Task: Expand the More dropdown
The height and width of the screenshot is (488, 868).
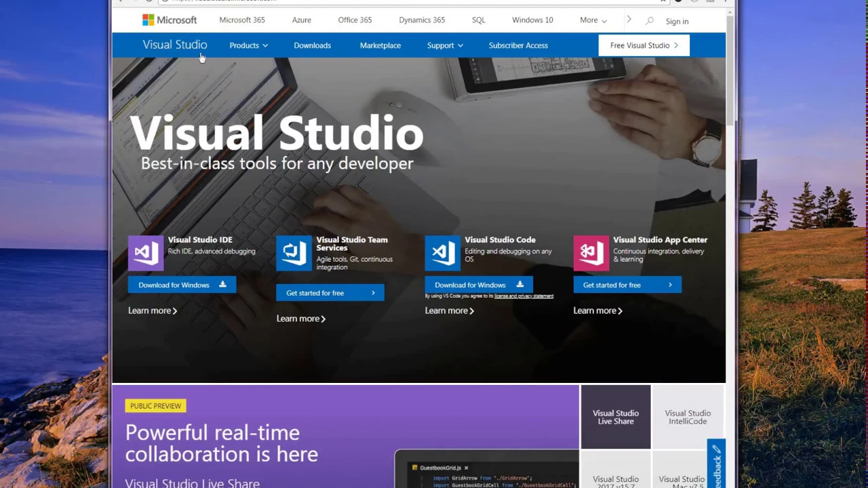Action: click(593, 20)
